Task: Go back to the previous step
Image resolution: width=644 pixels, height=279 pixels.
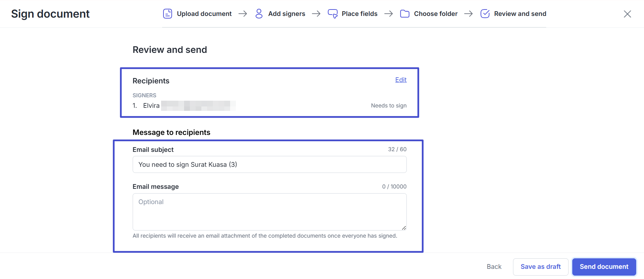Action: [494, 267]
